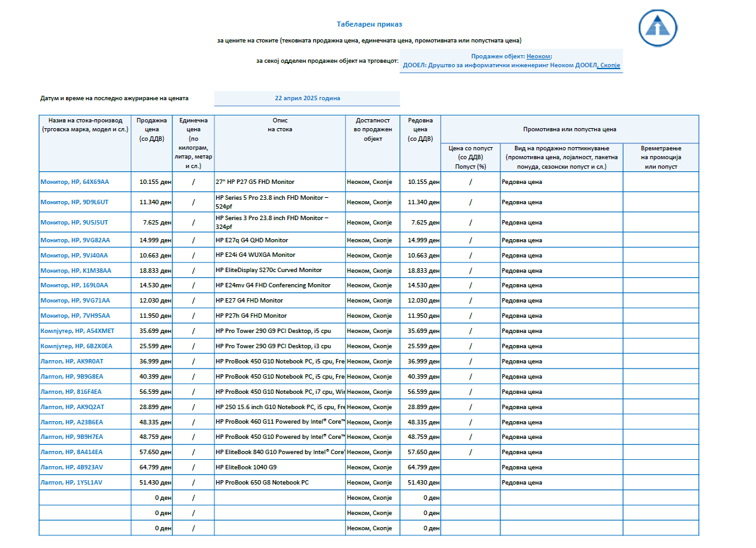Select the 7.625 ден sale price cell
This screenshot has width=756, height=548.
(x=152, y=222)
